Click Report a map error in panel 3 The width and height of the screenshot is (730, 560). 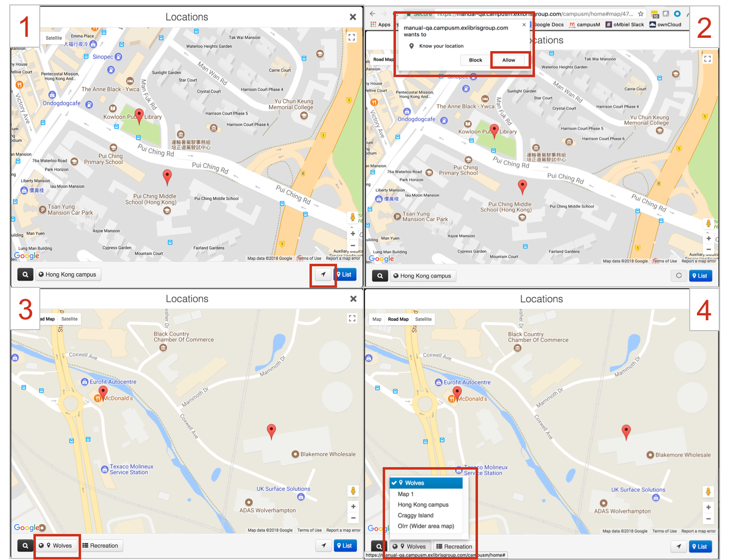tap(343, 531)
